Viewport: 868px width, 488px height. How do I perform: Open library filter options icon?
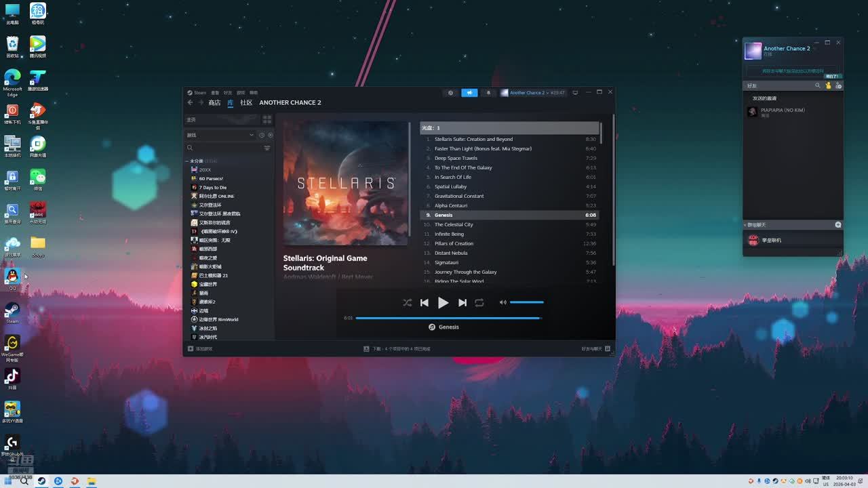click(267, 148)
